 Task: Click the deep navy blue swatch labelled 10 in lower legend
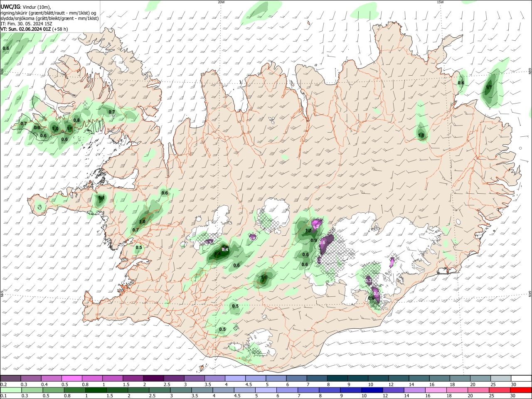click(x=371, y=390)
